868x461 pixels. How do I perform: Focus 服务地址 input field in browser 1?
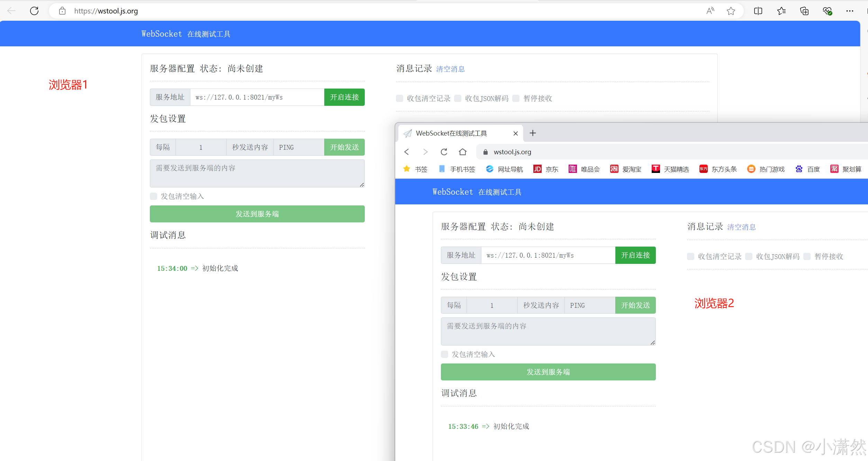pos(257,97)
